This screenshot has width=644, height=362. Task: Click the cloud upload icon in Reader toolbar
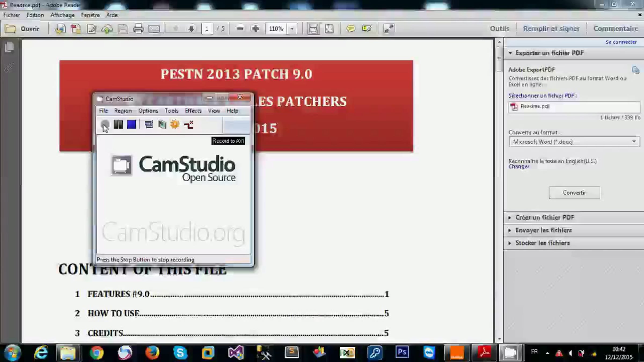click(107, 29)
